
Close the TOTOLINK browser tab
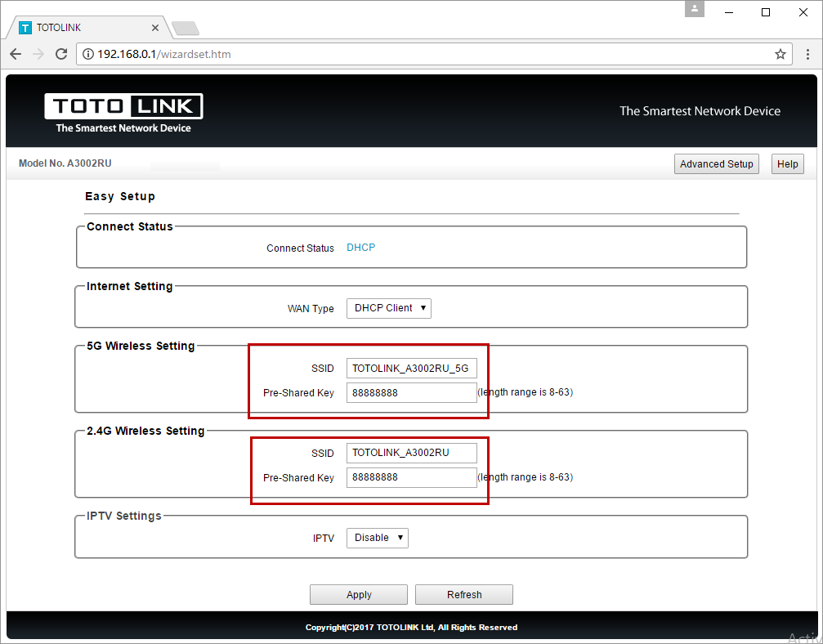coord(154,28)
